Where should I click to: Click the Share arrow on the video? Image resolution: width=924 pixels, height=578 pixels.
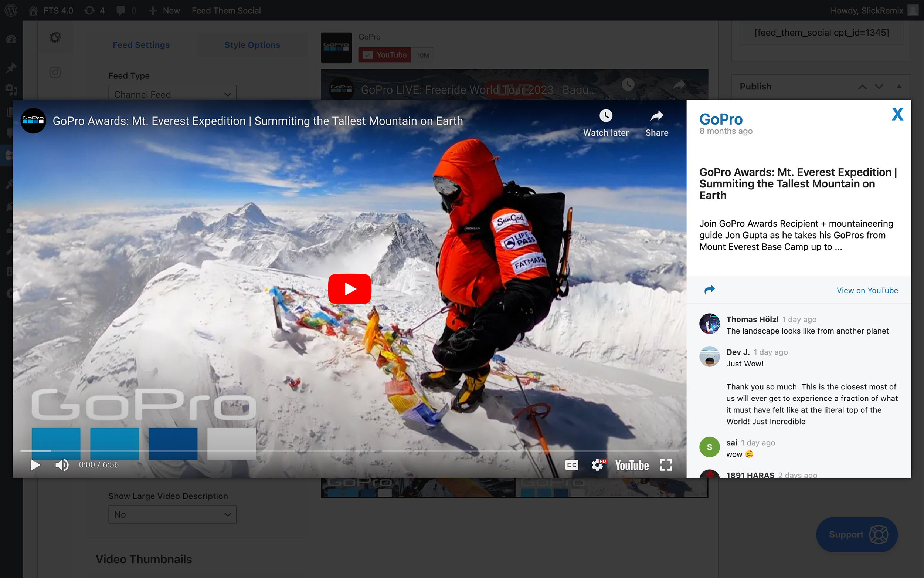657,116
